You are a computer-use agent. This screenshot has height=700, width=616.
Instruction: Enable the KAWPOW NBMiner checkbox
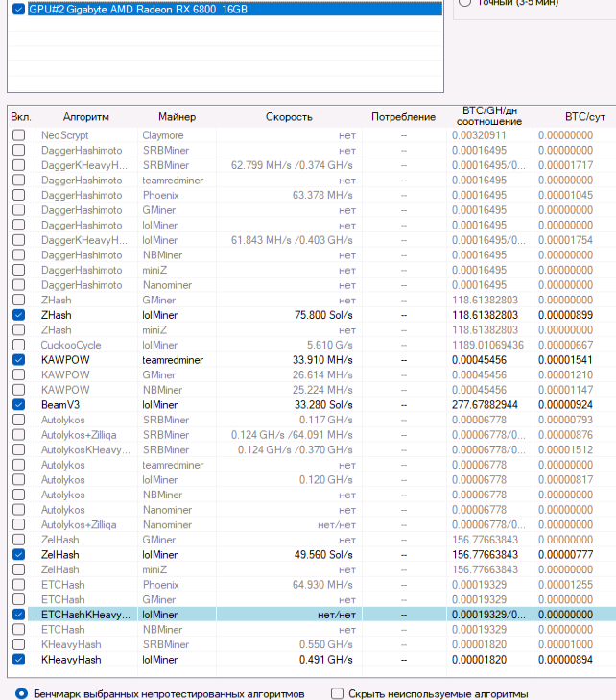coord(19,389)
